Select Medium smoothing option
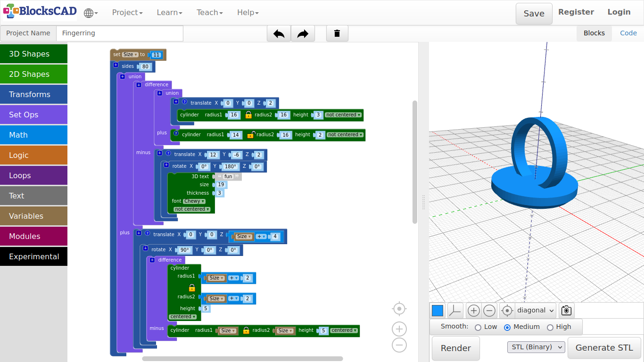The width and height of the screenshot is (644, 362). pyautogui.click(x=507, y=327)
